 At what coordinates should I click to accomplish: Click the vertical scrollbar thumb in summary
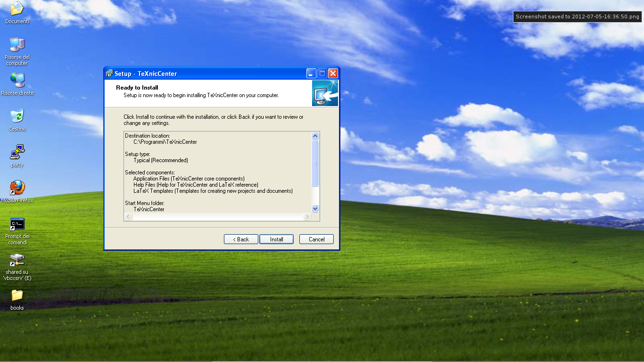pos(315,163)
